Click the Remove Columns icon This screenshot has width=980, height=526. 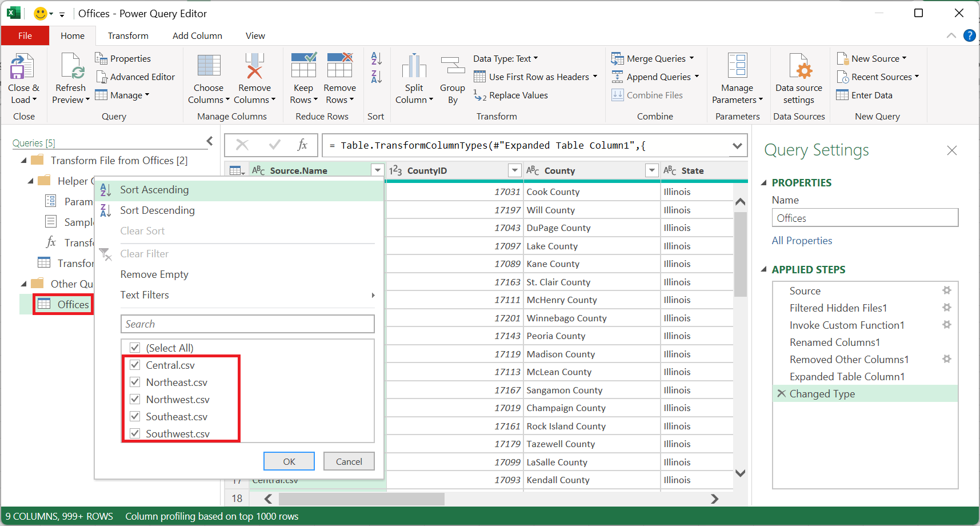(254, 66)
